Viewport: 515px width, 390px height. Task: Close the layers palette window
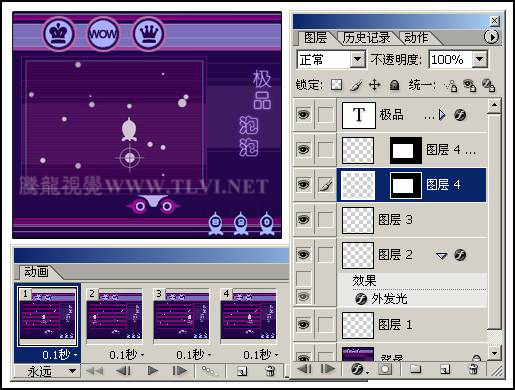coord(494,21)
